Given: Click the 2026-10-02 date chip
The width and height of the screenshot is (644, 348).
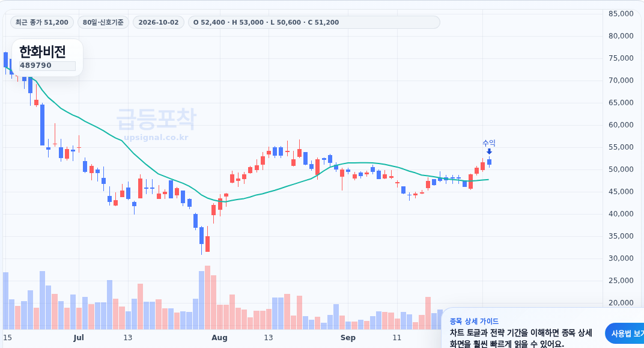Looking at the screenshot, I should [x=159, y=22].
